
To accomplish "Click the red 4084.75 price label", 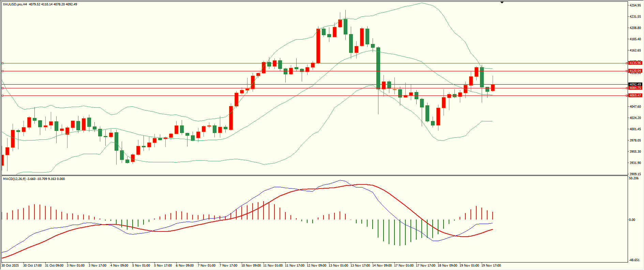I will (x=635, y=88).
